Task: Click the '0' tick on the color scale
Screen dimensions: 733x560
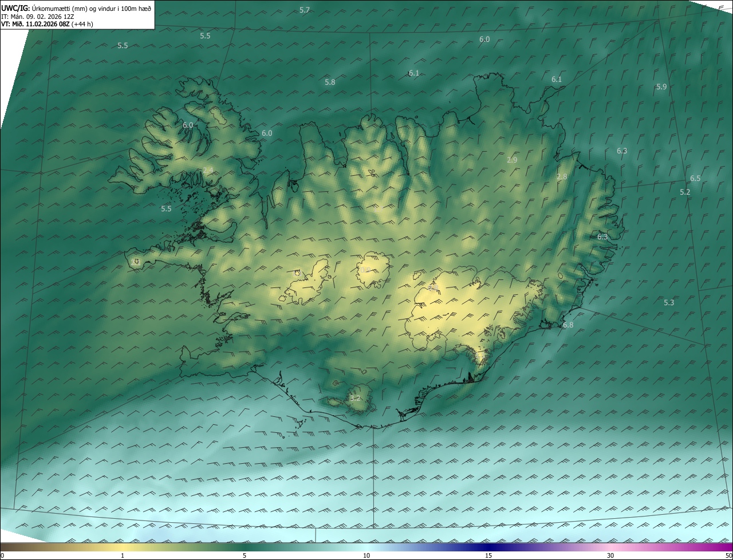Action: (2, 555)
